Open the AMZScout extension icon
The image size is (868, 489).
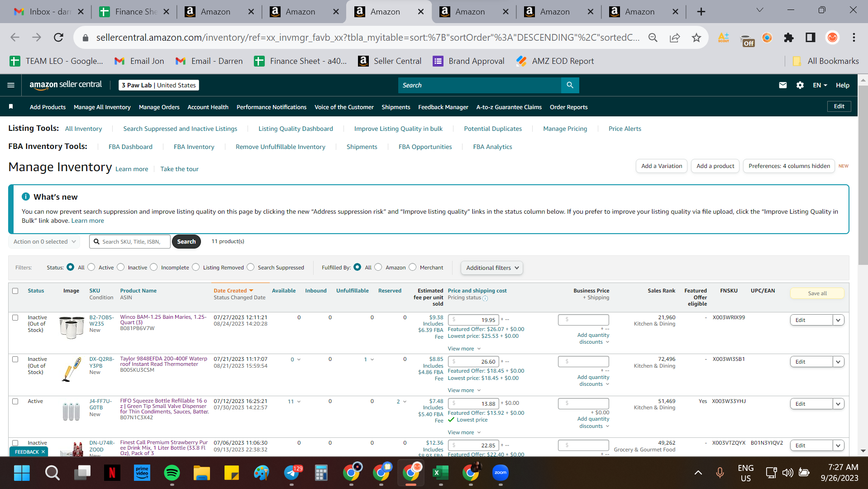(x=723, y=38)
